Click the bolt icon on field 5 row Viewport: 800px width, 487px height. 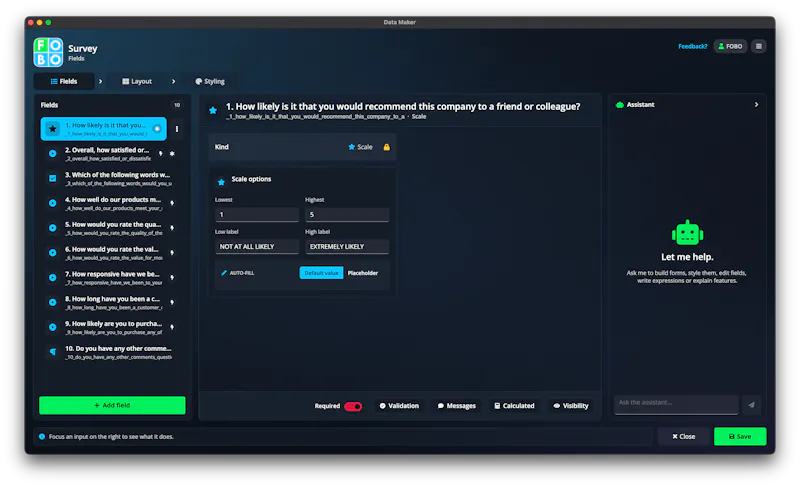pos(172,228)
